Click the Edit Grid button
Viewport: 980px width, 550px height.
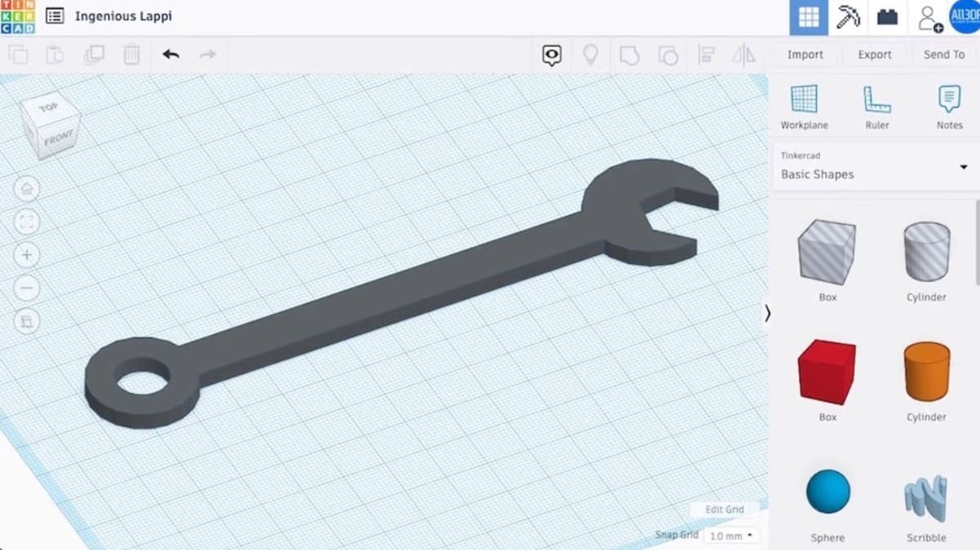(x=724, y=510)
